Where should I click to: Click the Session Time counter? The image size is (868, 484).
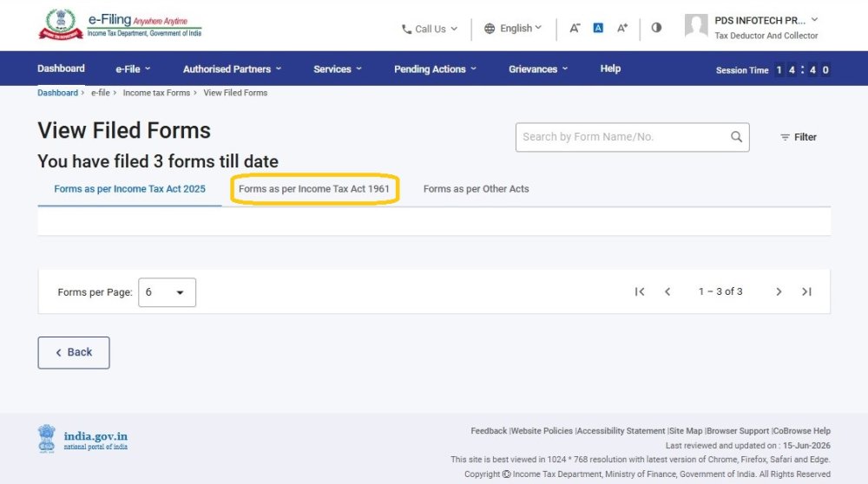pos(773,70)
